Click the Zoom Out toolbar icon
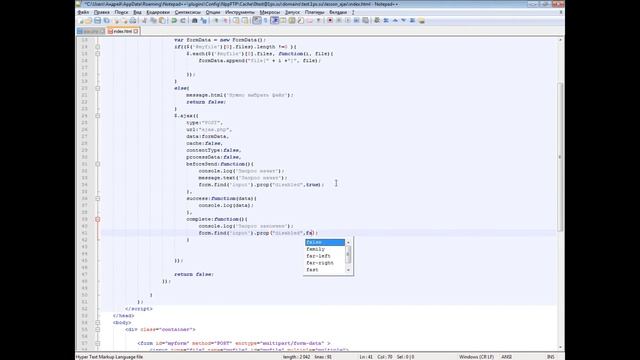640x360 pixels. [x=225, y=20]
